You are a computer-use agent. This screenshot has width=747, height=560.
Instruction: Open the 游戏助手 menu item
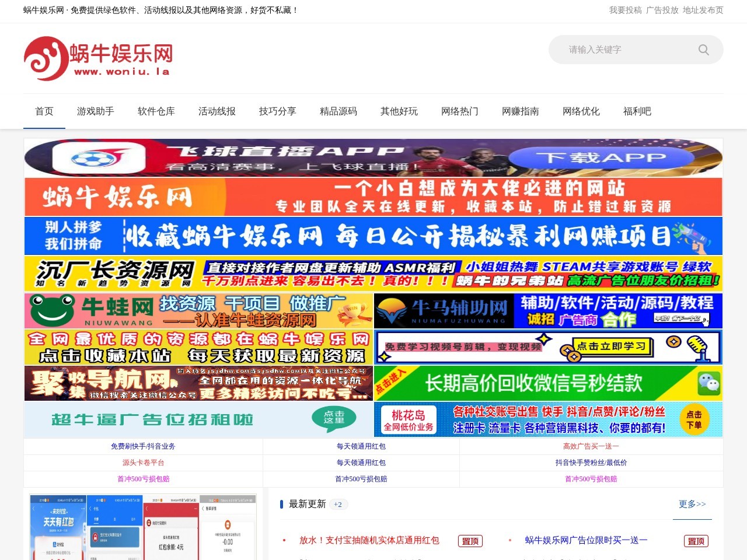click(96, 111)
